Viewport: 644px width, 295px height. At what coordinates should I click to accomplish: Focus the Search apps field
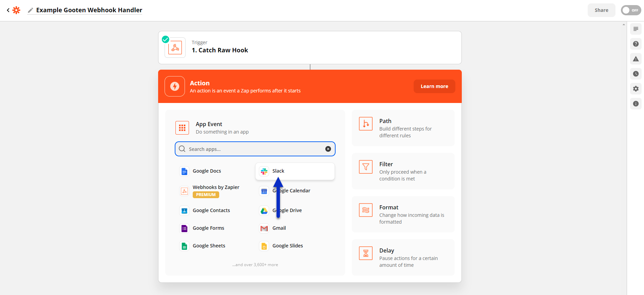click(x=255, y=149)
